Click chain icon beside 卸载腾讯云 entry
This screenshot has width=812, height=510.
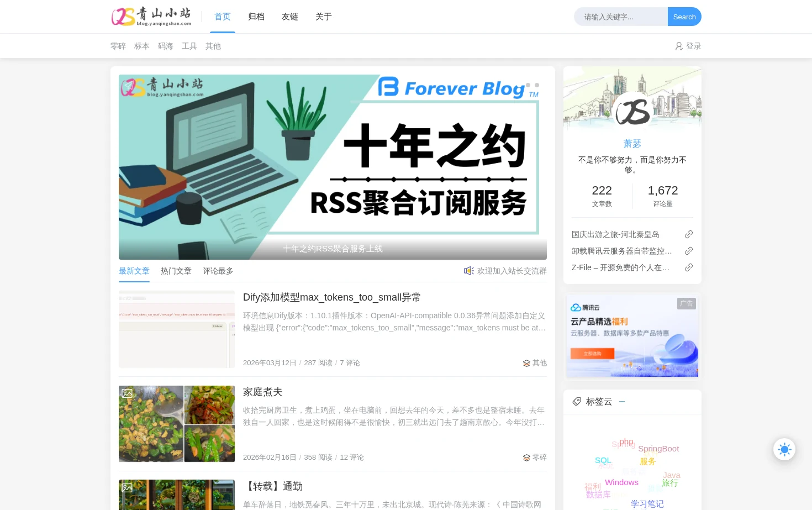point(689,251)
